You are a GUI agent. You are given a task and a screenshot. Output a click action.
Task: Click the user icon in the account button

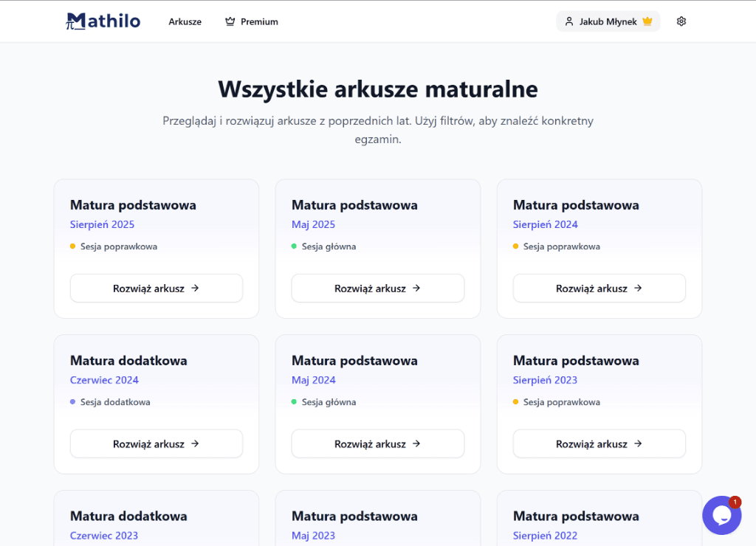click(568, 21)
